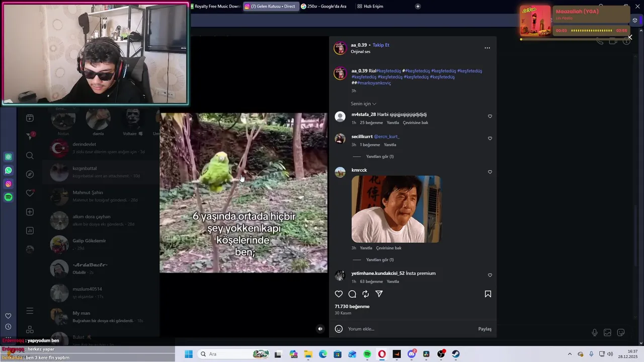Like secillkurrt's comment
The image size is (644, 362).
(490, 138)
